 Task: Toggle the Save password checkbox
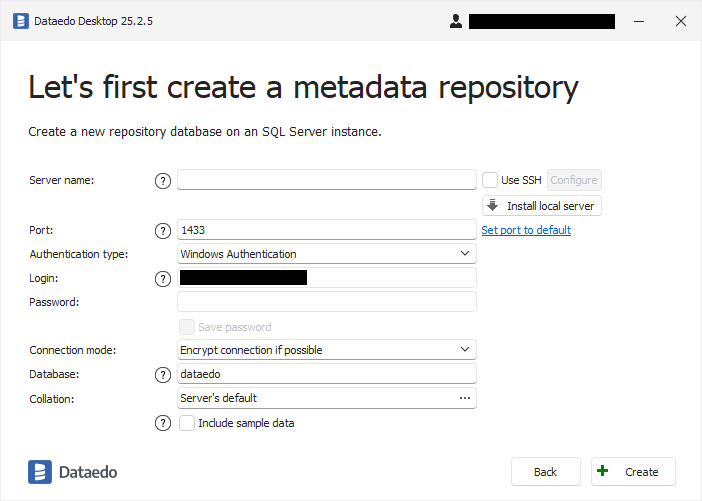click(x=187, y=327)
